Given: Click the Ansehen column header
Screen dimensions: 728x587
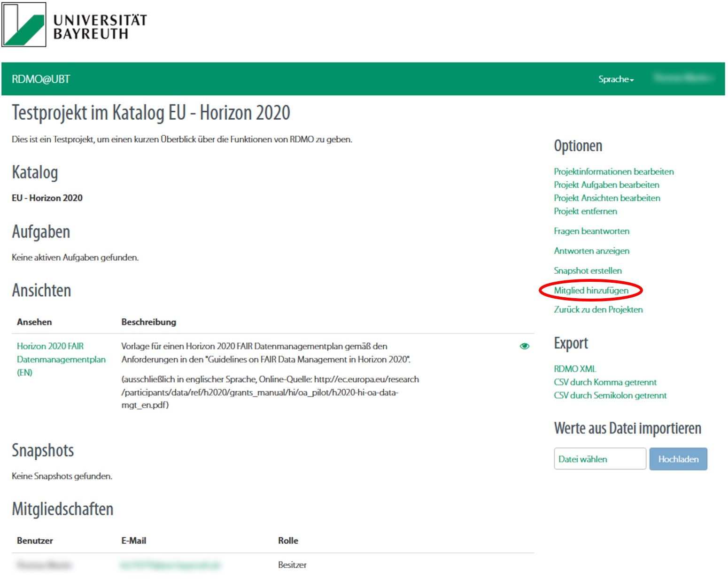Looking at the screenshot, I should point(34,322).
